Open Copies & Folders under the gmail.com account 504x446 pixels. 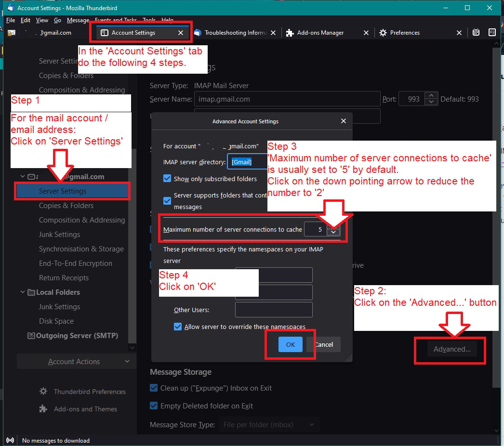tap(66, 206)
